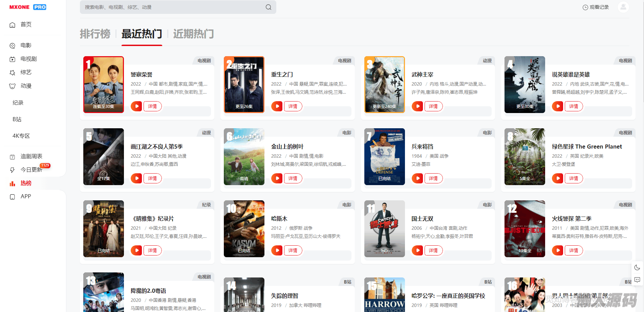Viewport: 644px width, 312px height.
Task: Open 详情 for 国士无双
Action: [x=433, y=250]
